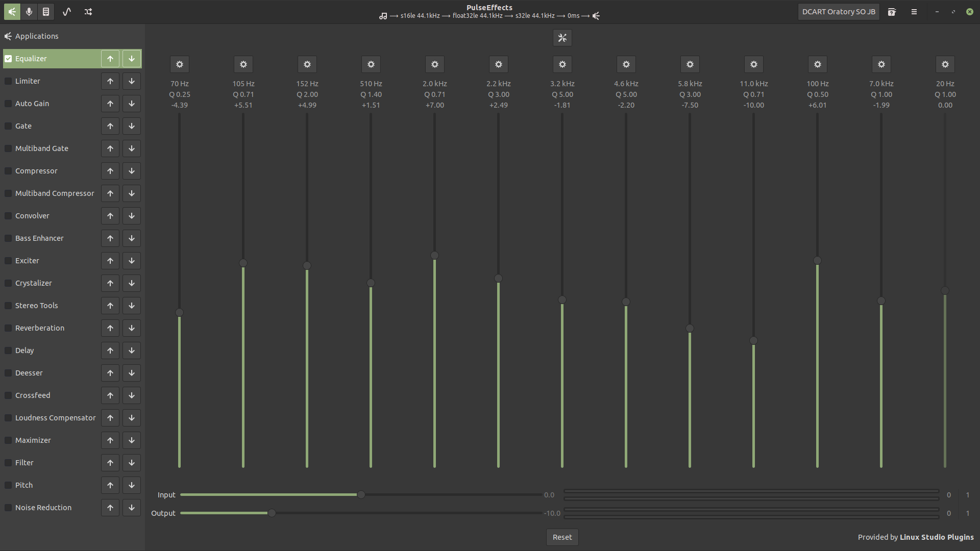Image resolution: width=980 pixels, height=551 pixels.
Task: Click the 11.0 kHz band slider knob
Action: (753, 341)
